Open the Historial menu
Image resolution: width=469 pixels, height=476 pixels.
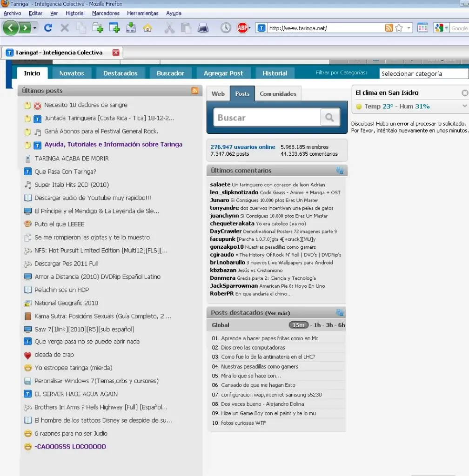pos(75,13)
